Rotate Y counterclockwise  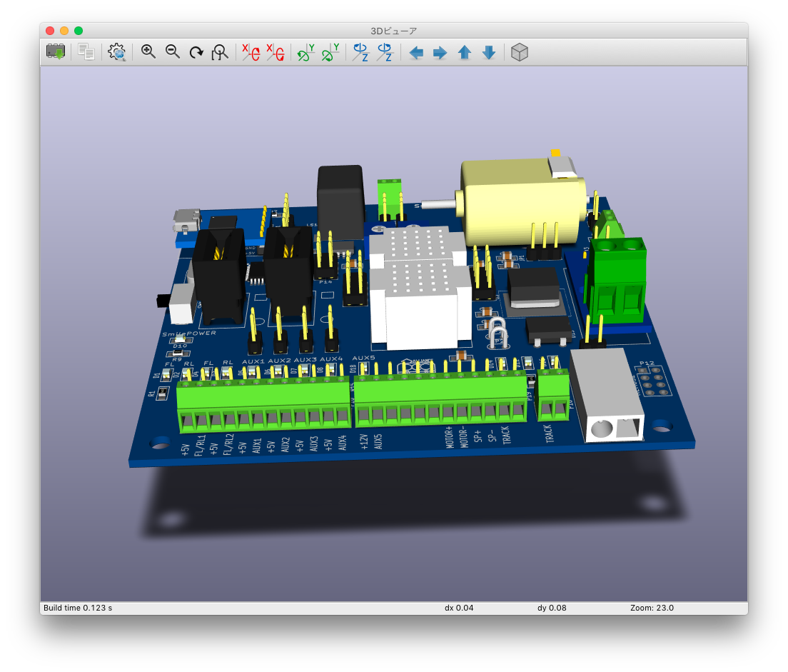coord(330,52)
